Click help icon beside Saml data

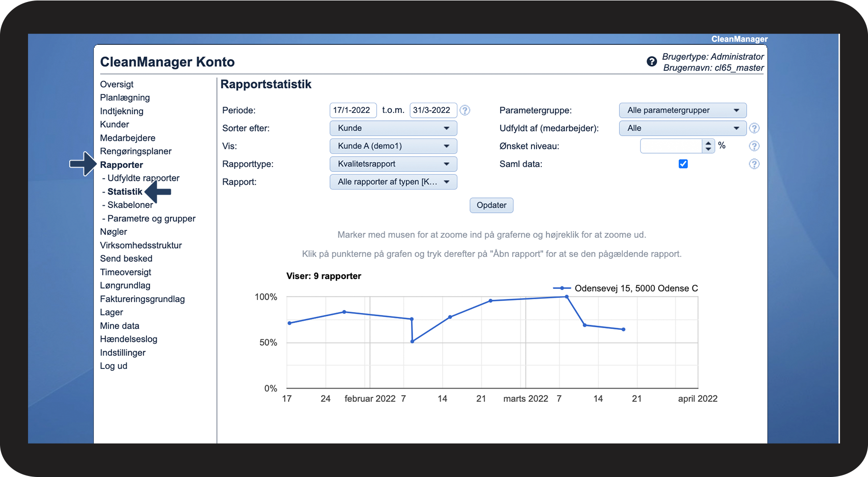754,164
